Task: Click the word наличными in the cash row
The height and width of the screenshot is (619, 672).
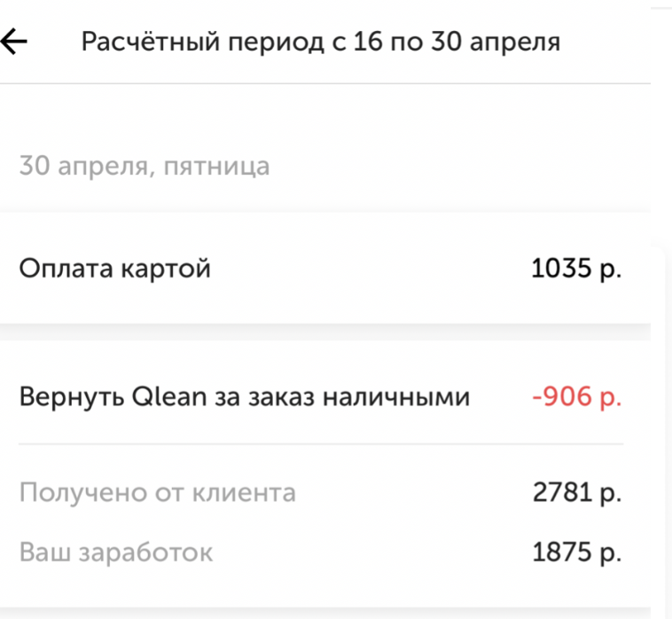Action: 395,397
